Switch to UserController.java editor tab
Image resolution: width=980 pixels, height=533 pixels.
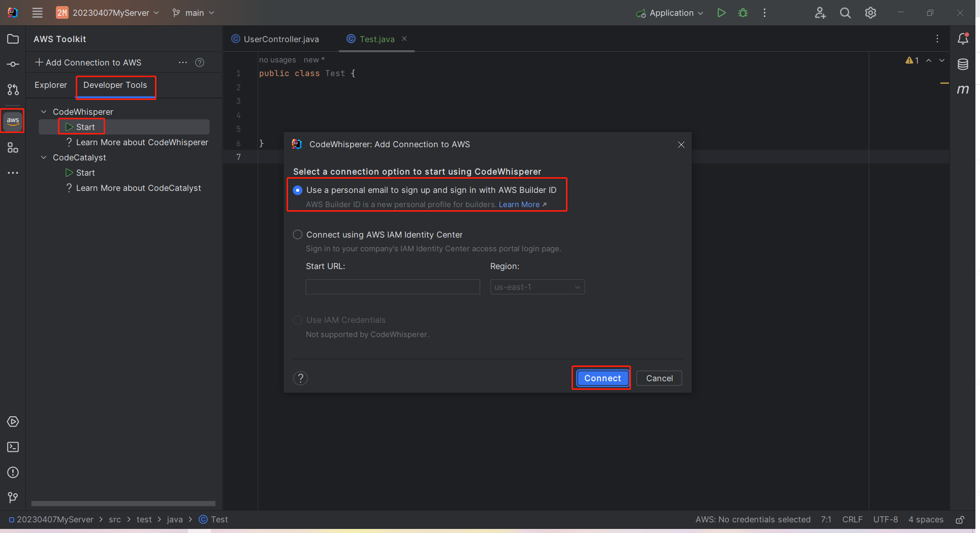(x=281, y=39)
